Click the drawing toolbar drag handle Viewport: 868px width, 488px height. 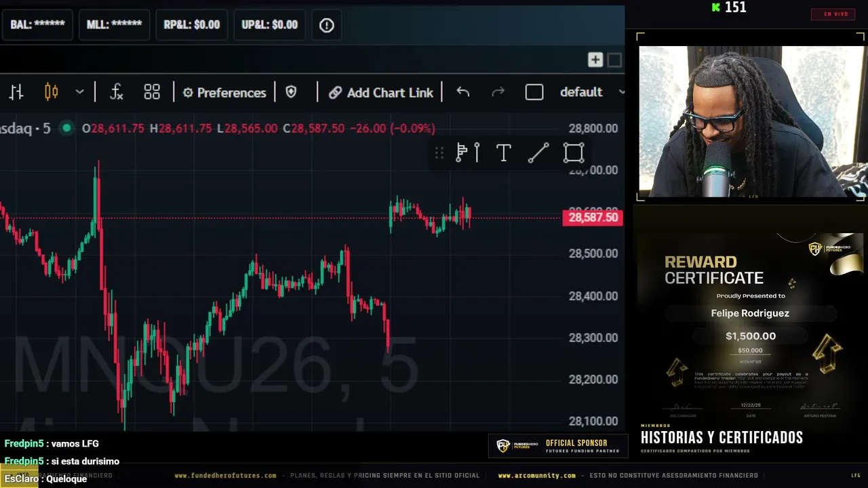439,153
